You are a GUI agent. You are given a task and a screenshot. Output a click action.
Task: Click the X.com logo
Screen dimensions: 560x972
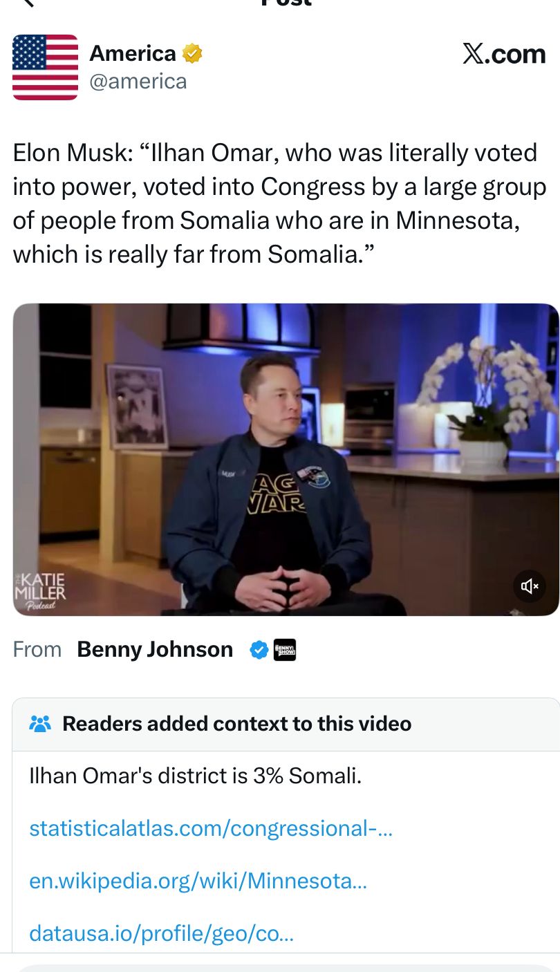pos(504,54)
